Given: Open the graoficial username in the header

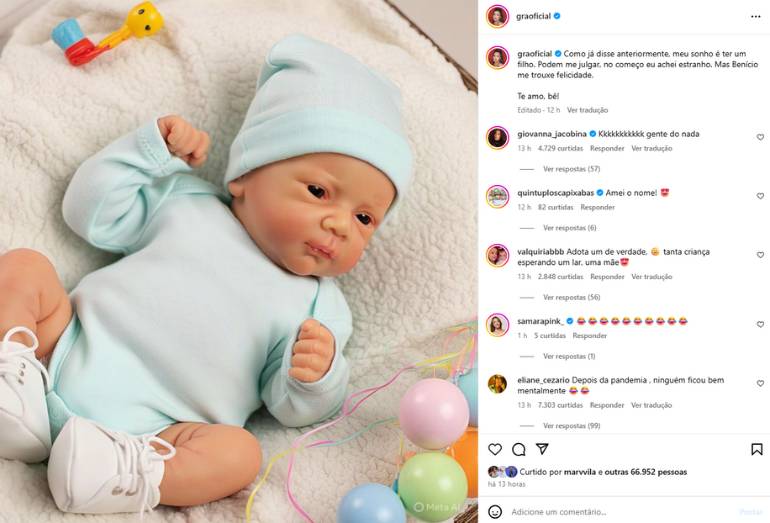Looking at the screenshot, I should point(533,16).
